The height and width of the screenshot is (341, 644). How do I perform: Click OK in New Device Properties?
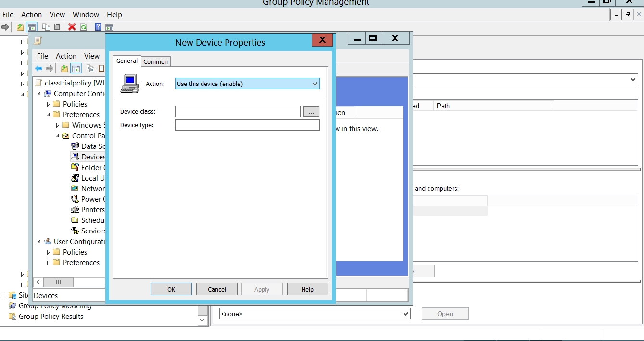(171, 289)
